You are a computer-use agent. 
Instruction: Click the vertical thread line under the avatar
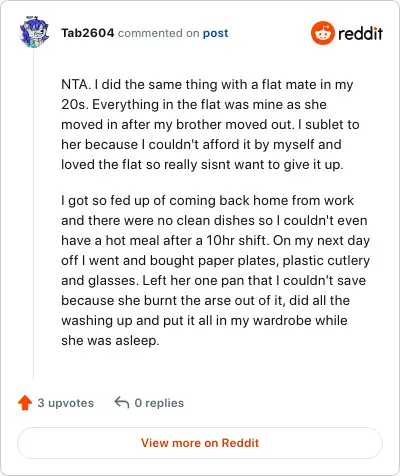[x=33, y=214]
